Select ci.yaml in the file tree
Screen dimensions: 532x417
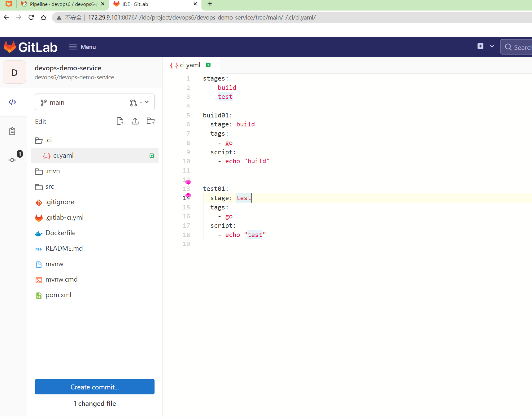coord(95,156)
